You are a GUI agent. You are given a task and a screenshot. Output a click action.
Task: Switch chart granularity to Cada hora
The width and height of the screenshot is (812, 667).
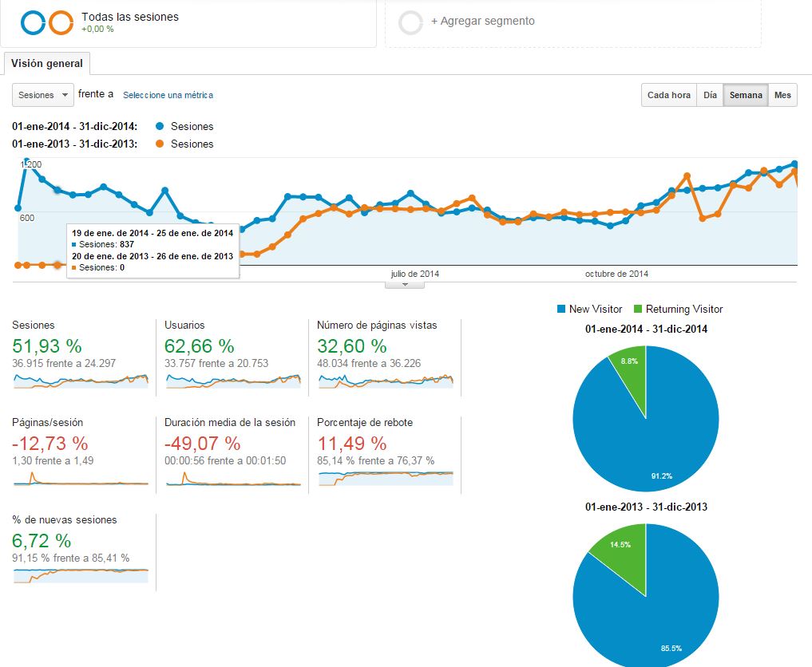tap(668, 95)
